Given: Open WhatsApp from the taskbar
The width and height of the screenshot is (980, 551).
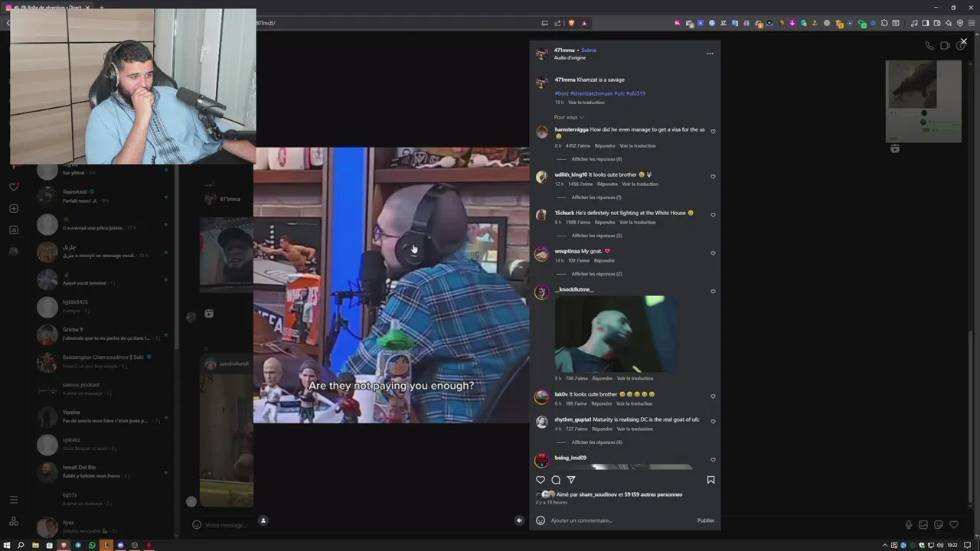Looking at the screenshot, I should tap(93, 545).
